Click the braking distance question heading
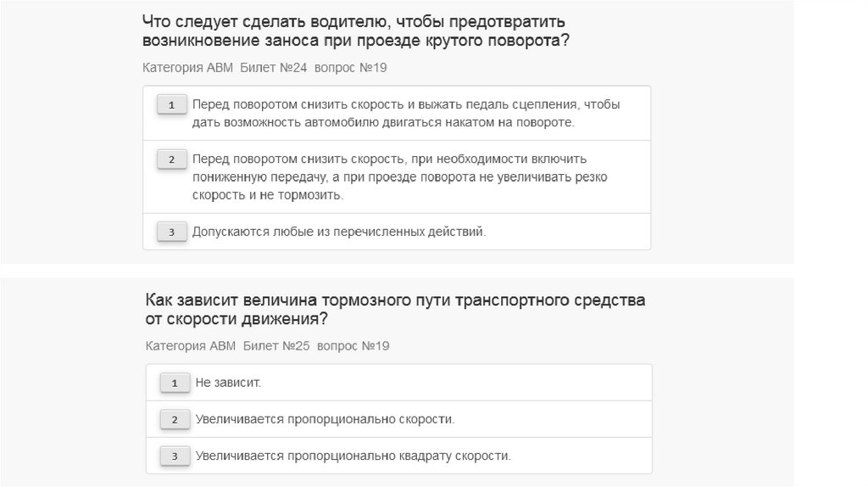The width and height of the screenshot is (868, 487). click(x=395, y=310)
